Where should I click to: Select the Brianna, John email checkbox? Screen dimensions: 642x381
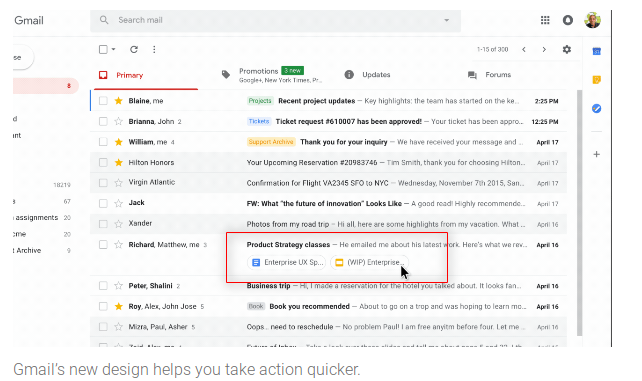coord(103,121)
